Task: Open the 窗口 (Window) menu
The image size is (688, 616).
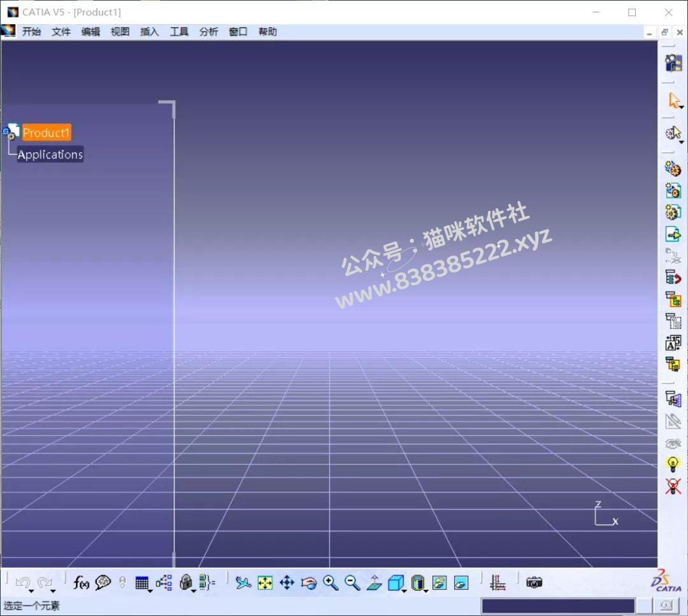Action: pyautogui.click(x=238, y=32)
